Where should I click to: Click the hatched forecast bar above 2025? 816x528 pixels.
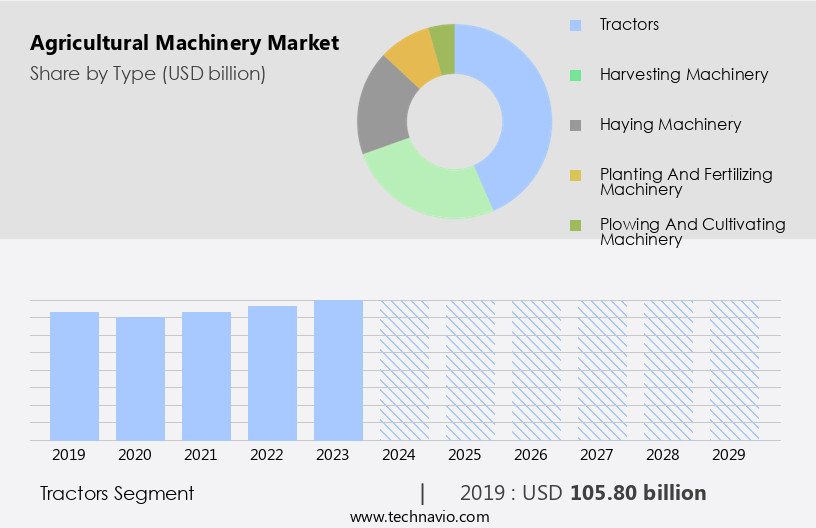pyautogui.click(x=470, y=370)
